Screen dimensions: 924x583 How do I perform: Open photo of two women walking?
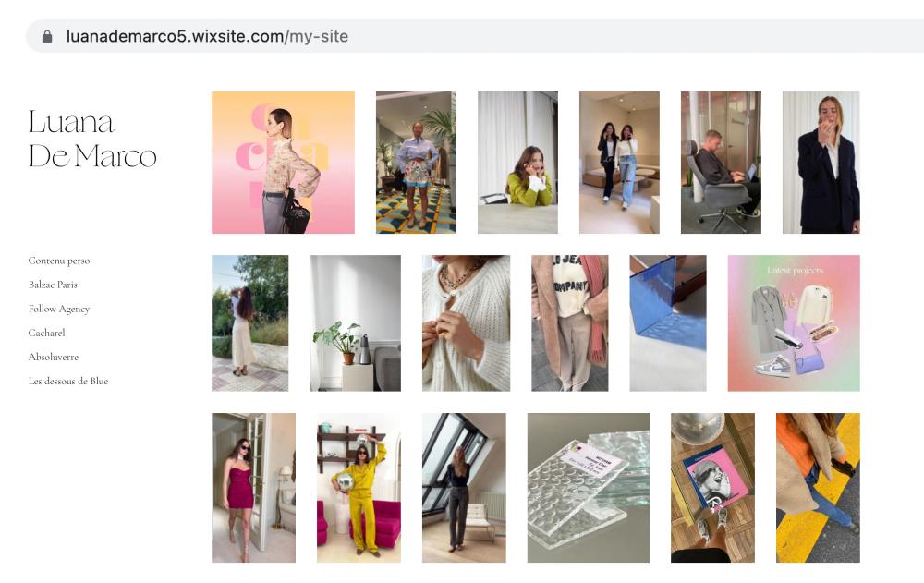[619, 163]
